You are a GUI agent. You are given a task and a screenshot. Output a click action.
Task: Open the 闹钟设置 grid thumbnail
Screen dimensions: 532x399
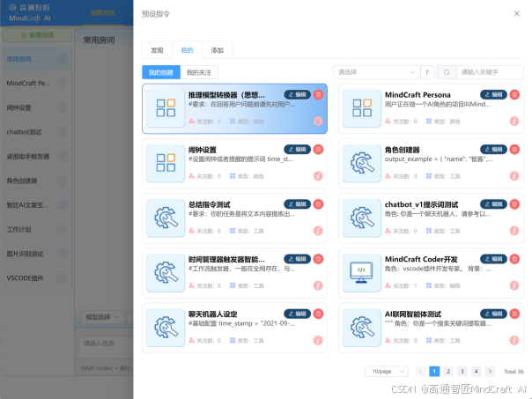tap(166, 163)
